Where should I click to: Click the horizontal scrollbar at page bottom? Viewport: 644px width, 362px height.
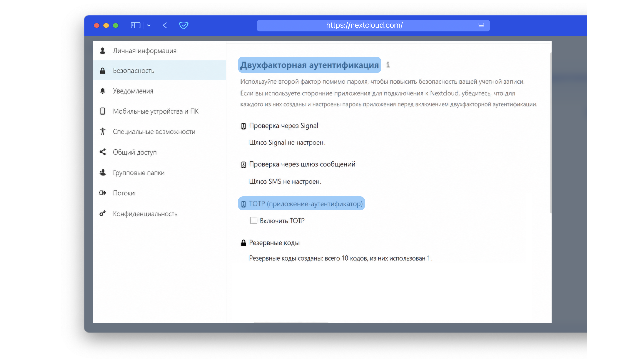[x=290, y=322]
